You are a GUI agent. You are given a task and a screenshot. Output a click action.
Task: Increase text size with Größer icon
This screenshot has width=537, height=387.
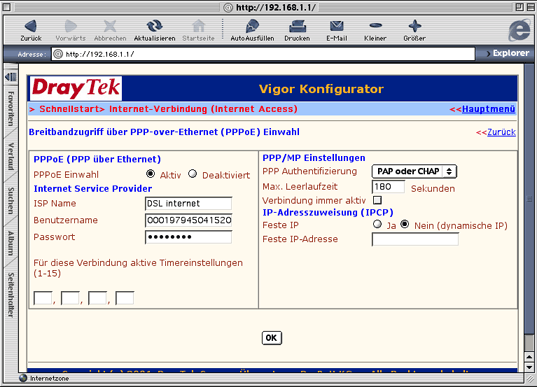pyautogui.click(x=414, y=26)
